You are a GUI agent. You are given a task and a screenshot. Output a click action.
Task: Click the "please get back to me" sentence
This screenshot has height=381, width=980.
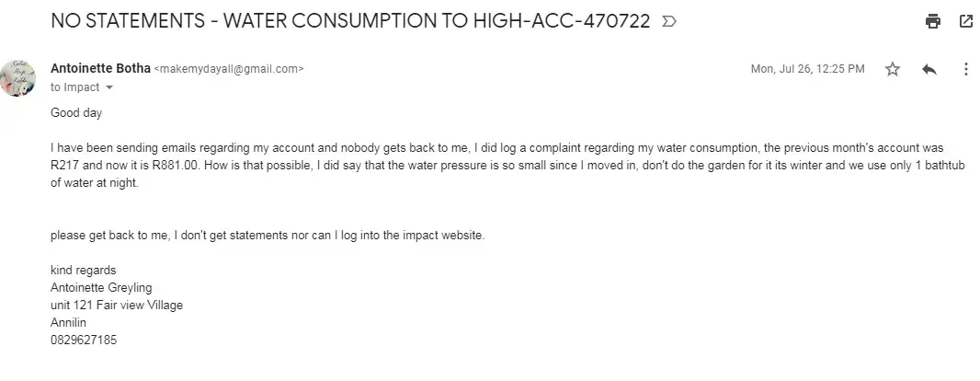click(x=267, y=236)
